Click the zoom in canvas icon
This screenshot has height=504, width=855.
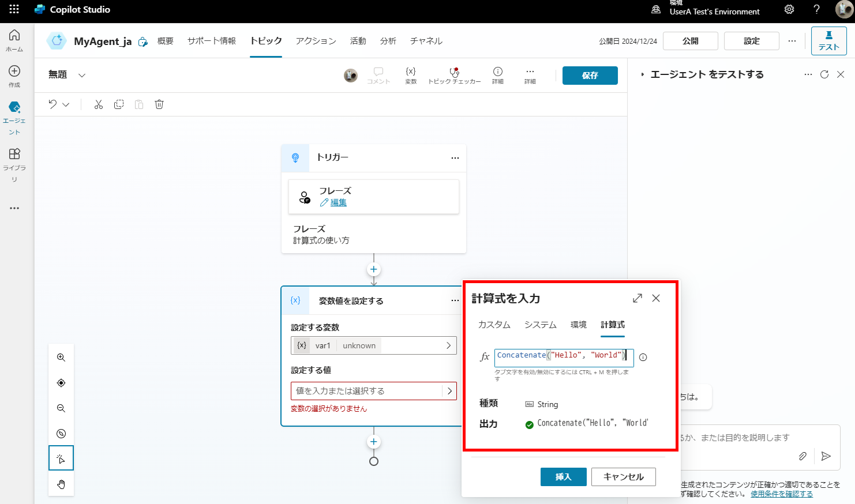61,358
